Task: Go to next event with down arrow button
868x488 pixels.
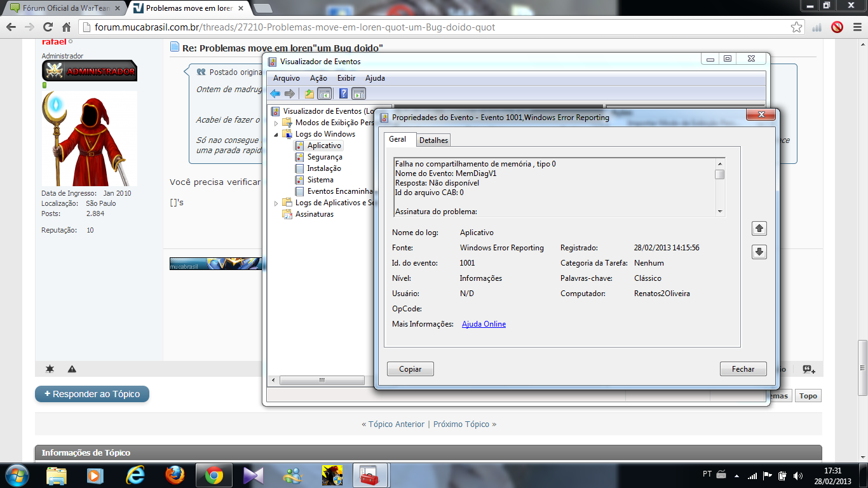Action: click(x=759, y=252)
